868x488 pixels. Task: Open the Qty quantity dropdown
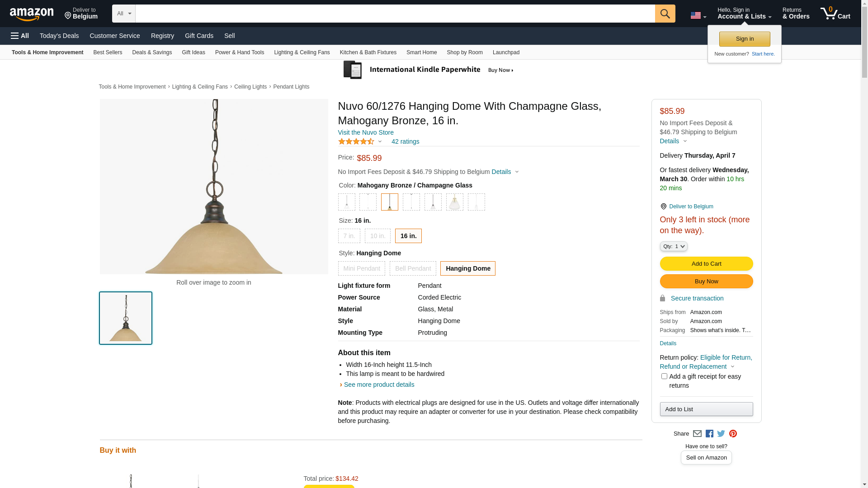pyautogui.click(x=674, y=246)
